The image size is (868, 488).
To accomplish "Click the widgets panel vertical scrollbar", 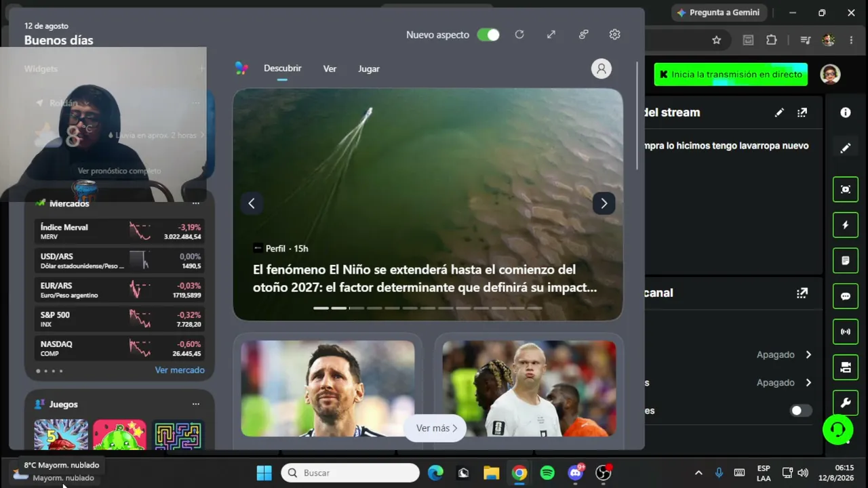I will [x=637, y=115].
